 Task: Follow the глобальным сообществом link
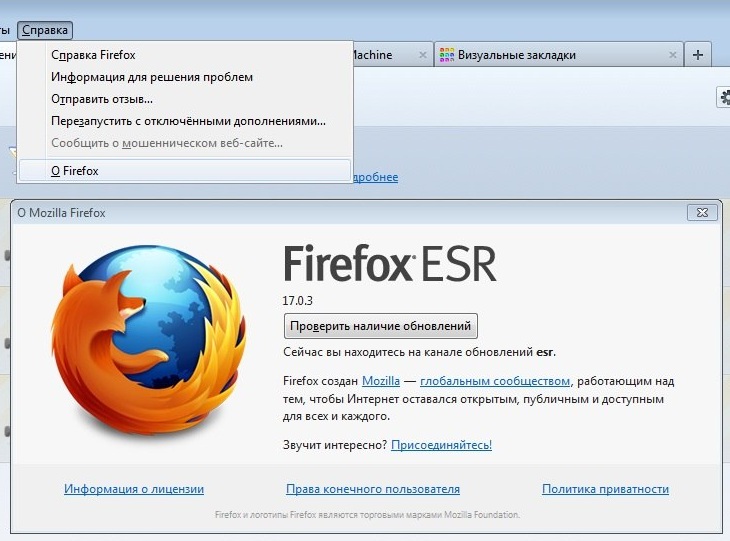pyautogui.click(x=495, y=381)
